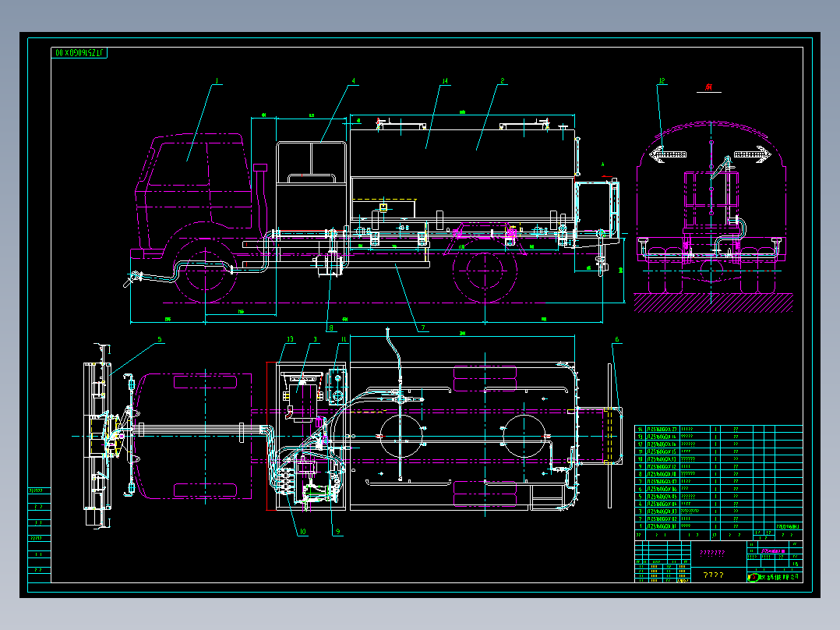The height and width of the screenshot is (630, 840).
Task: Click callout number 7 below the side view
Action: pos(422,327)
